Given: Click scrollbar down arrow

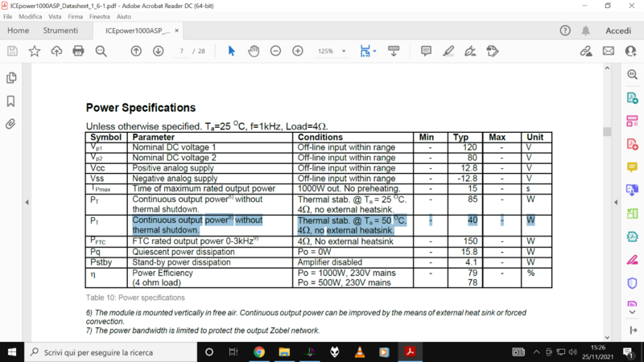Looking at the screenshot, I should coord(607,337).
